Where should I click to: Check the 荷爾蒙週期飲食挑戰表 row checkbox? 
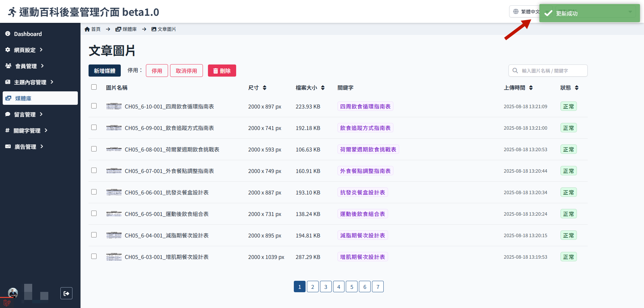tap(94, 149)
